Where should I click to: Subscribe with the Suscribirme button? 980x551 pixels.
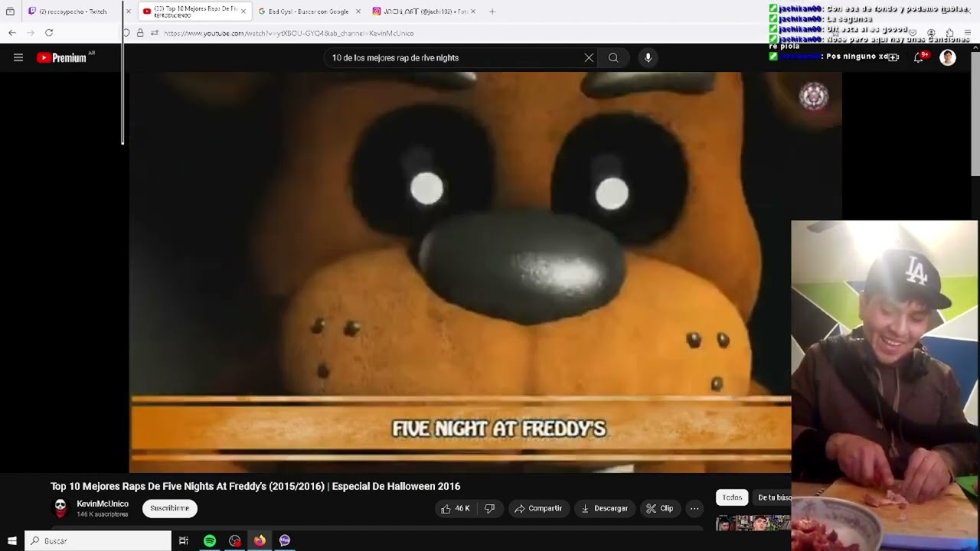[x=169, y=508]
